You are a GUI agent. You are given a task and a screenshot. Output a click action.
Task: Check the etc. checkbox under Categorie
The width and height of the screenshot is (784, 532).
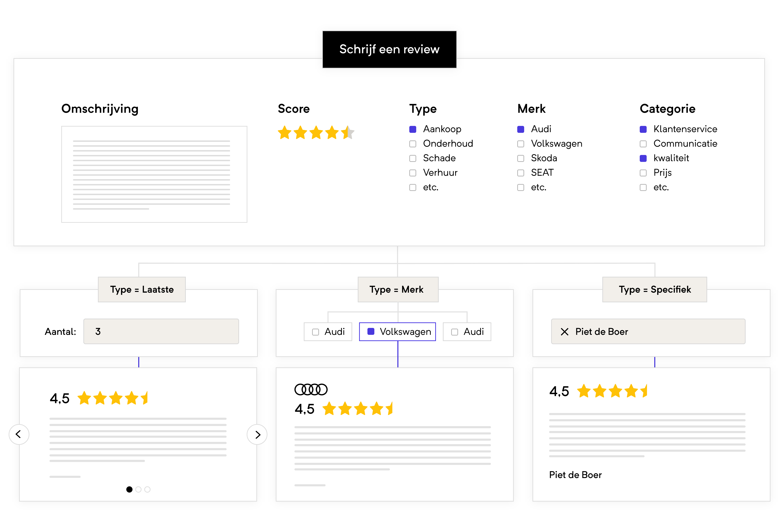tap(643, 187)
